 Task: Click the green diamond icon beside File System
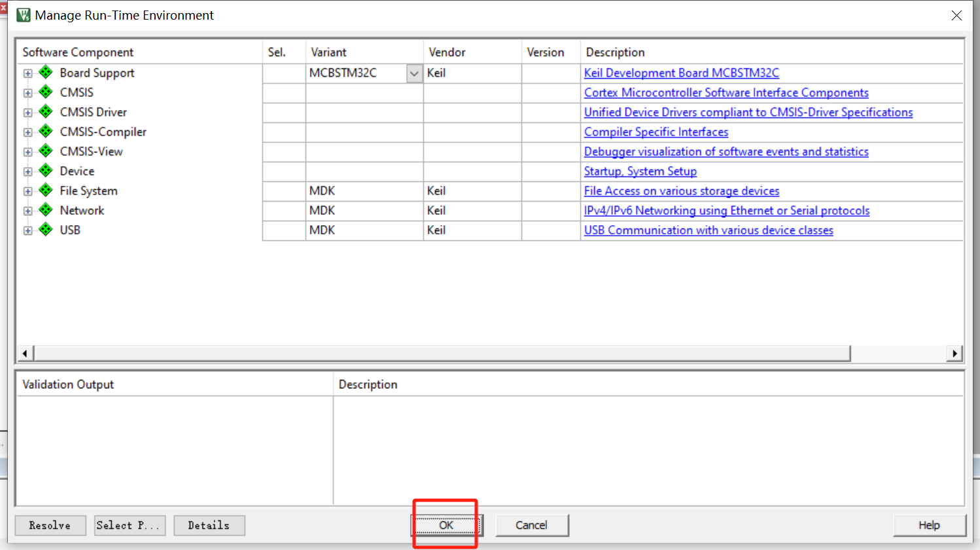coord(46,190)
